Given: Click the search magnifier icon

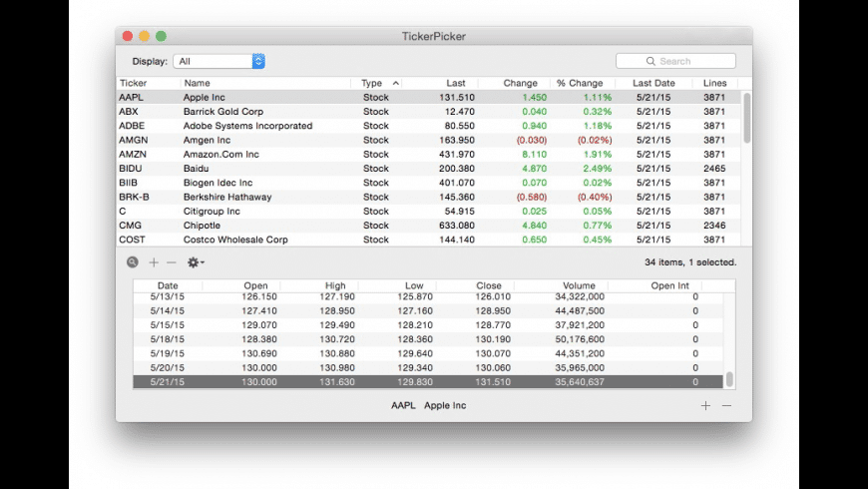Looking at the screenshot, I should click(651, 61).
